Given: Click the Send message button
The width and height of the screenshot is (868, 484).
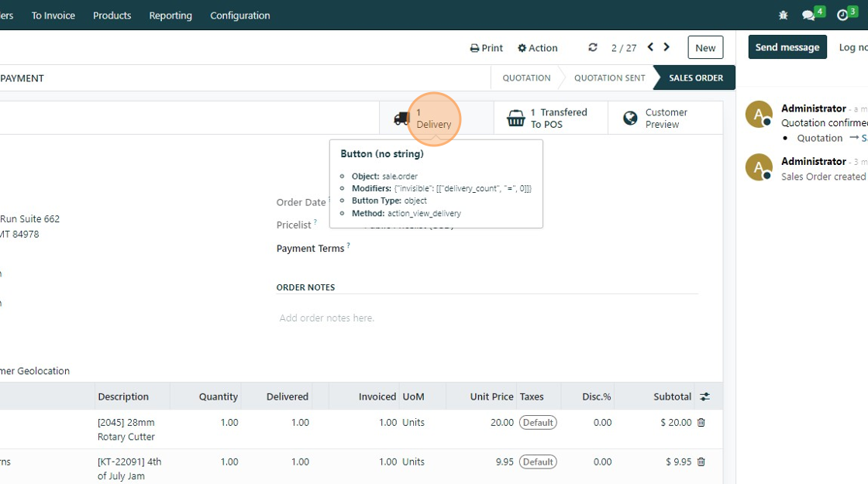Looking at the screenshot, I should click(x=787, y=47).
